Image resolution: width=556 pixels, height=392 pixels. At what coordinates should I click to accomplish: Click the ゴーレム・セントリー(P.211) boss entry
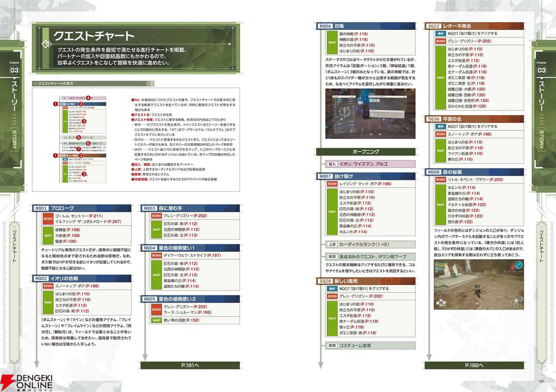[79, 216]
